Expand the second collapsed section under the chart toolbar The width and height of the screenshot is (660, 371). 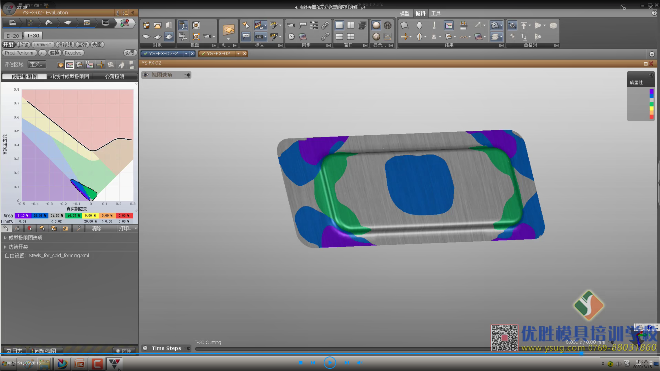5,247
